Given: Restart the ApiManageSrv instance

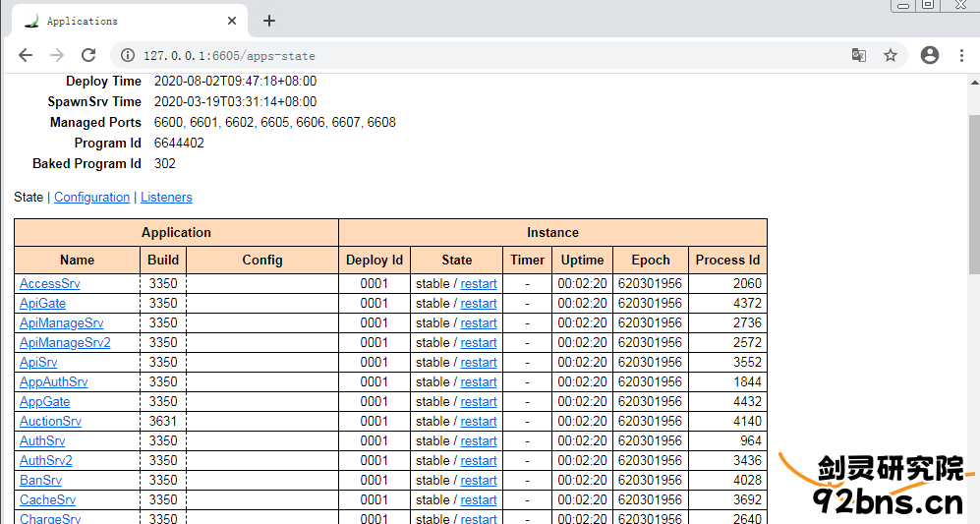Looking at the screenshot, I should [x=479, y=322].
